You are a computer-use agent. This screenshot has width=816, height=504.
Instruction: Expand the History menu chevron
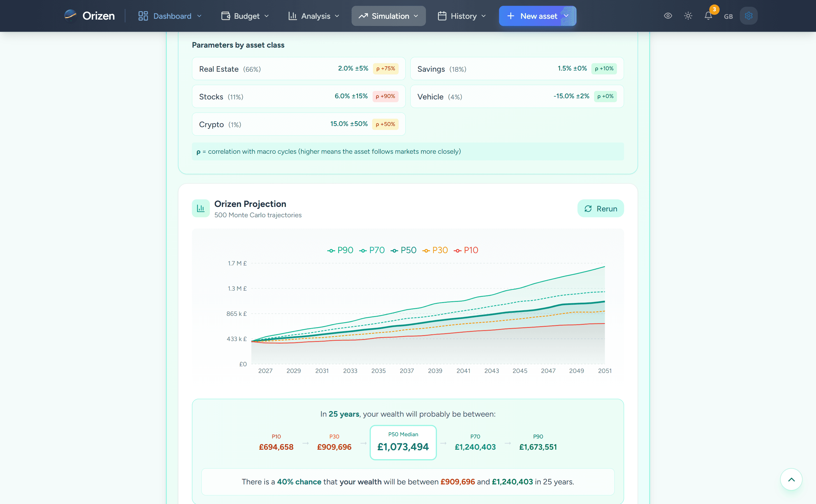click(x=484, y=16)
